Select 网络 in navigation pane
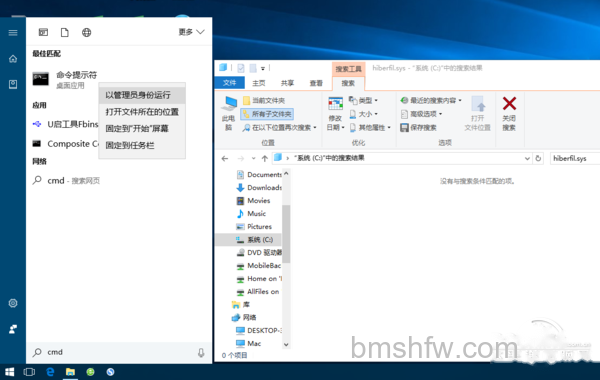This screenshot has height=380, width=600. [x=244, y=318]
